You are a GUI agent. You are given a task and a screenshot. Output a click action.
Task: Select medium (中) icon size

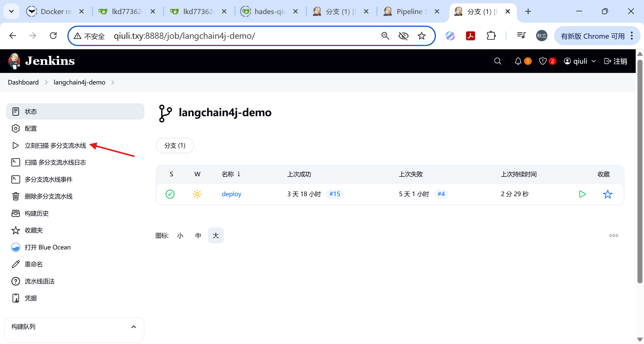(x=198, y=236)
